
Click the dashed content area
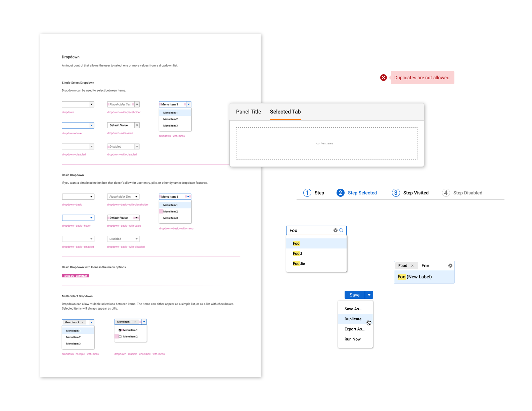coord(327,143)
